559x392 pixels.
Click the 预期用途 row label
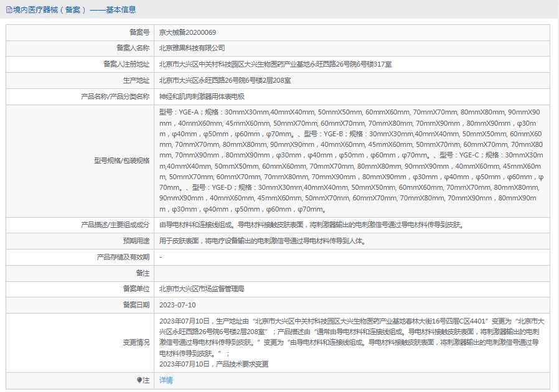[x=136, y=241]
